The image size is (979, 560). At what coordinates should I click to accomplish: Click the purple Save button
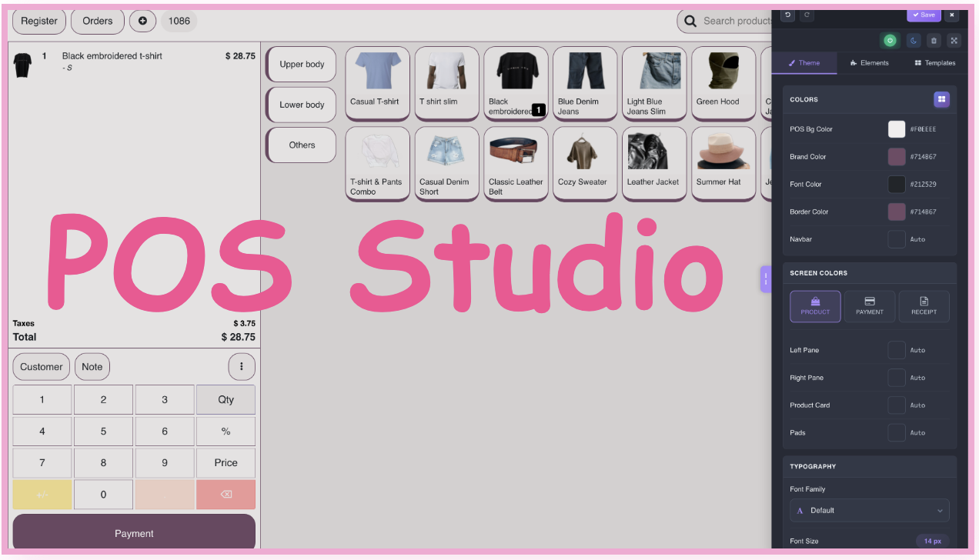[924, 15]
